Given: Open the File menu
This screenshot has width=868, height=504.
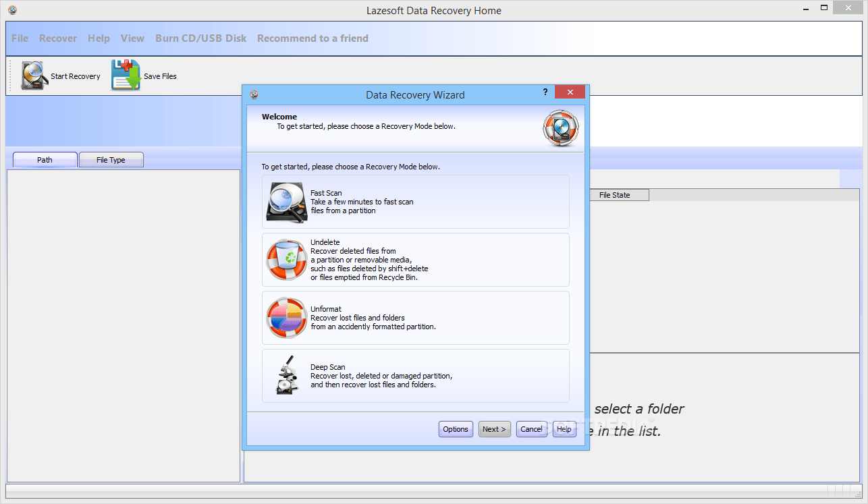Looking at the screenshot, I should pyautogui.click(x=19, y=38).
